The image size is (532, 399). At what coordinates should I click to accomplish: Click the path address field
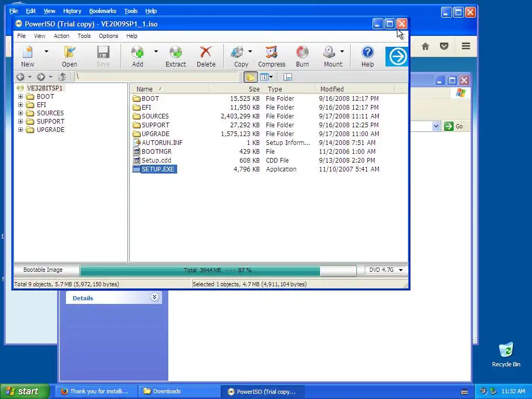point(156,77)
